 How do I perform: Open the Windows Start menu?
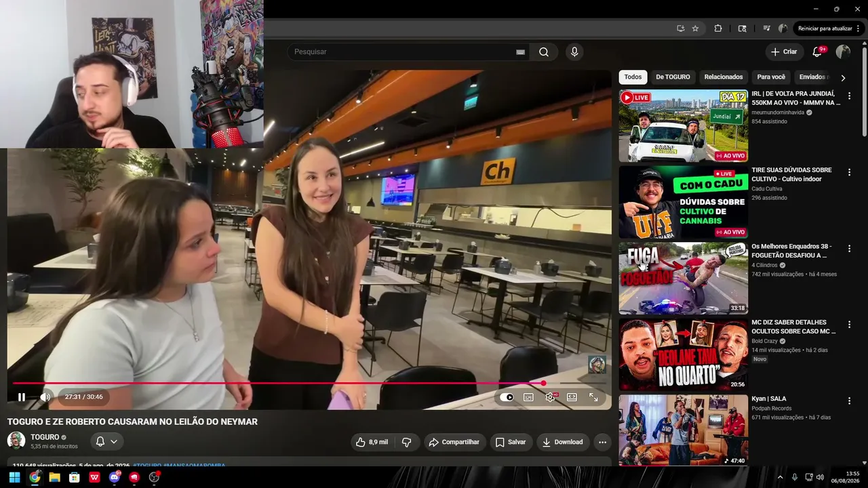[14, 477]
